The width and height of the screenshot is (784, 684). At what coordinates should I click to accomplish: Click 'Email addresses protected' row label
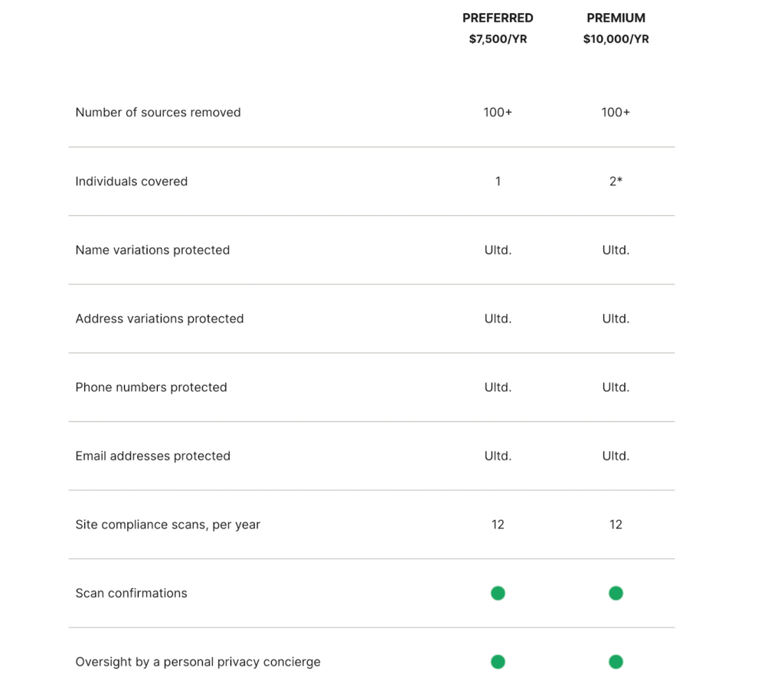pyautogui.click(x=152, y=456)
